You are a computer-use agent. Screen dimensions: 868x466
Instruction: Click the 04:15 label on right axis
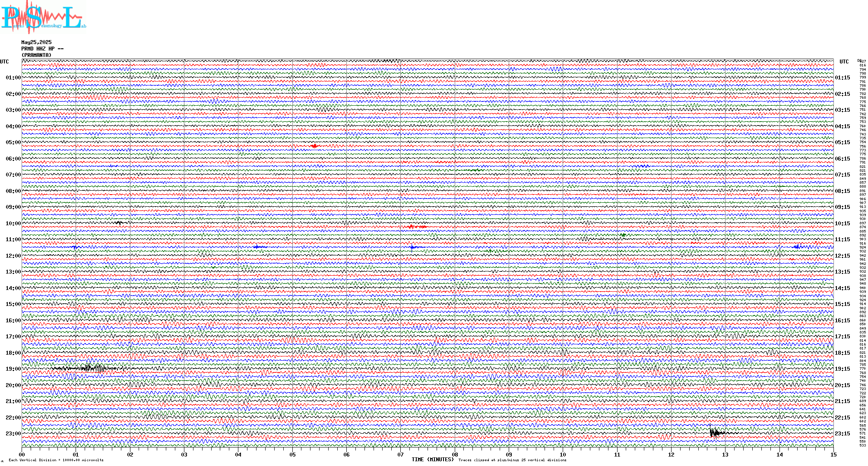pos(843,126)
